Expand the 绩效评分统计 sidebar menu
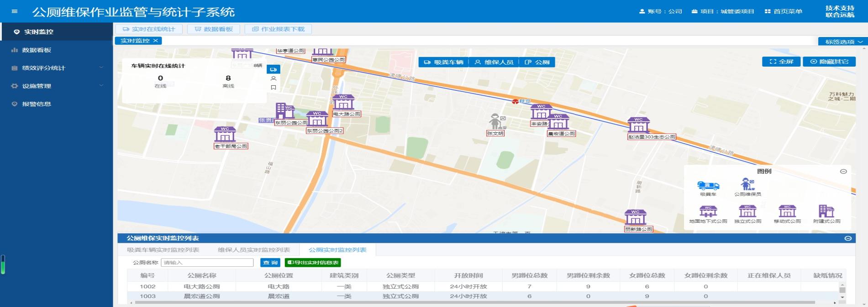868x307 pixels. [57, 68]
